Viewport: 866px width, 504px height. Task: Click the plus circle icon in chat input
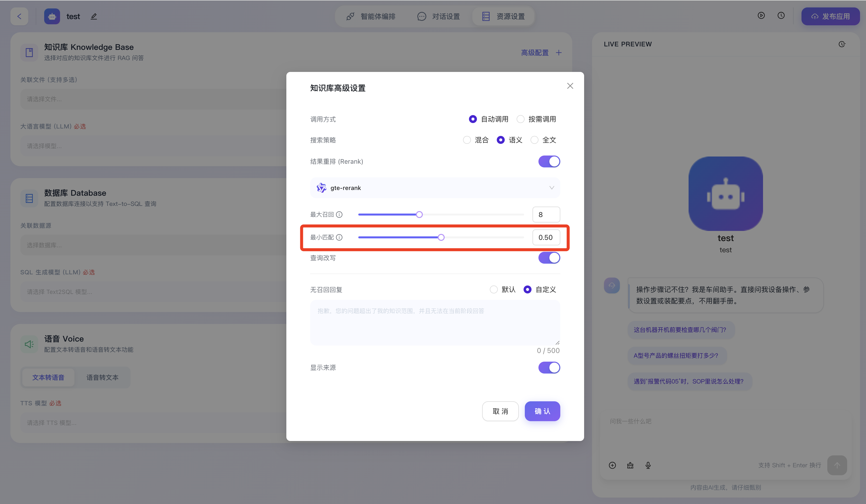pos(612,465)
